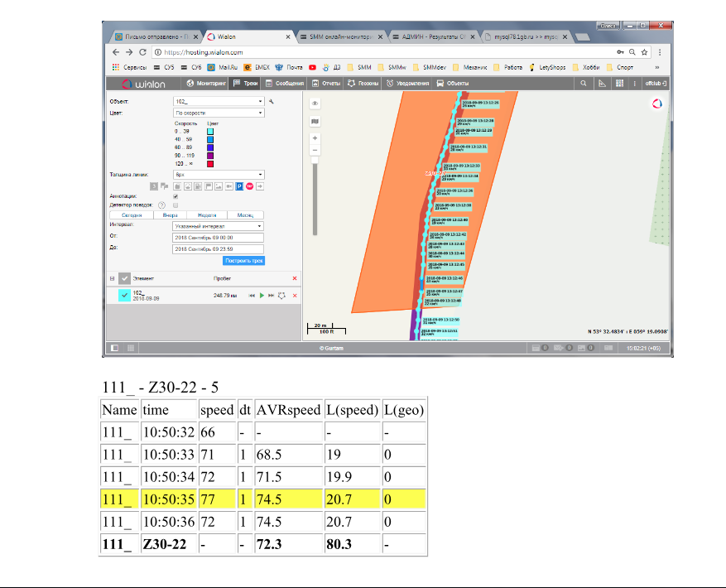Viewport: 726px width, 588px height.
Task: Play back the 102_ track
Action: [262, 295]
